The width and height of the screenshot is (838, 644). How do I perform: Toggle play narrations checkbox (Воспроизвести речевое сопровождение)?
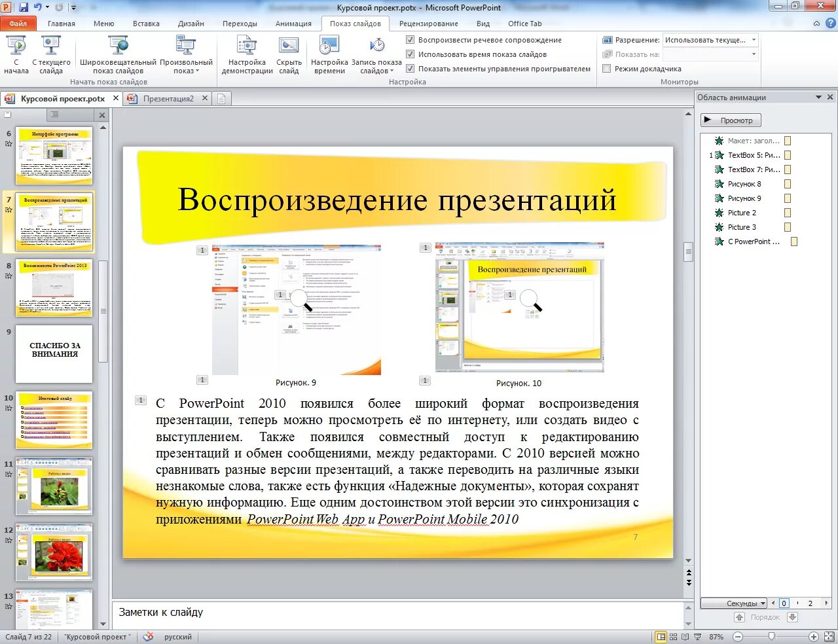[410, 40]
